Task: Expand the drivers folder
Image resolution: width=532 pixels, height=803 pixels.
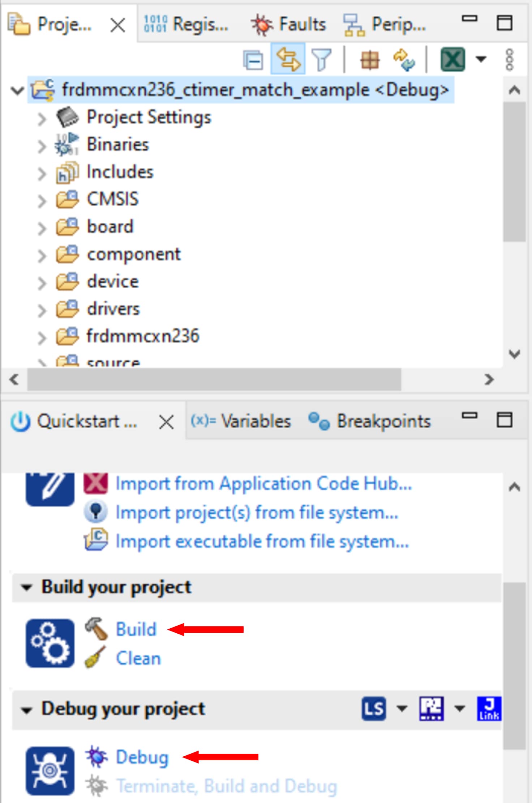Action: click(x=42, y=310)
